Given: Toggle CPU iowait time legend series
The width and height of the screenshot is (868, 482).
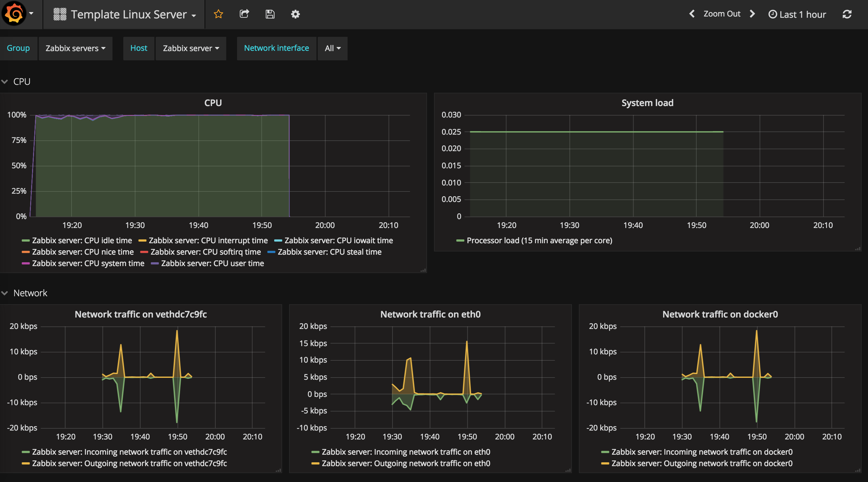Looking at the screenshot, I should [339, 240].
